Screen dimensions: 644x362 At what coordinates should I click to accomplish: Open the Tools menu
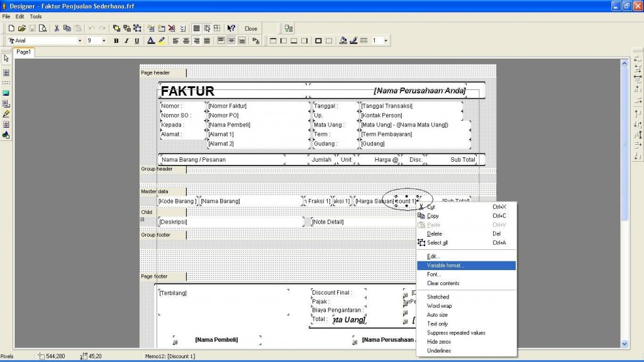click(x=36, y=16)
